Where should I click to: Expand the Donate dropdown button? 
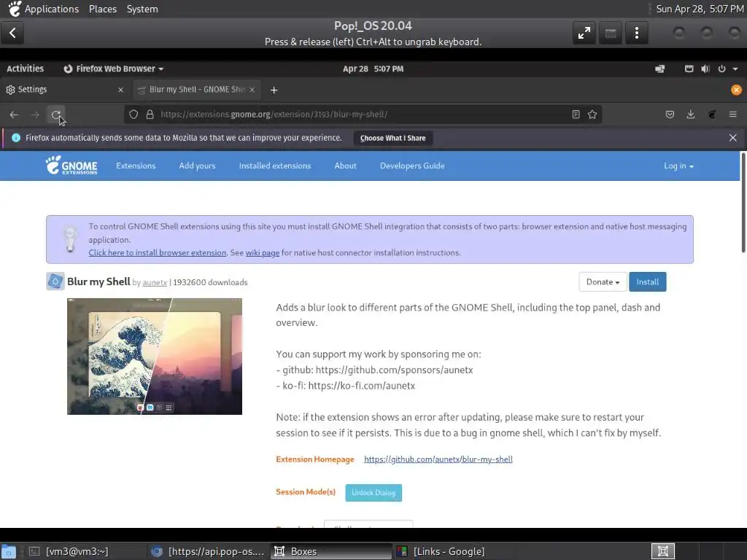tap(603, 282)
